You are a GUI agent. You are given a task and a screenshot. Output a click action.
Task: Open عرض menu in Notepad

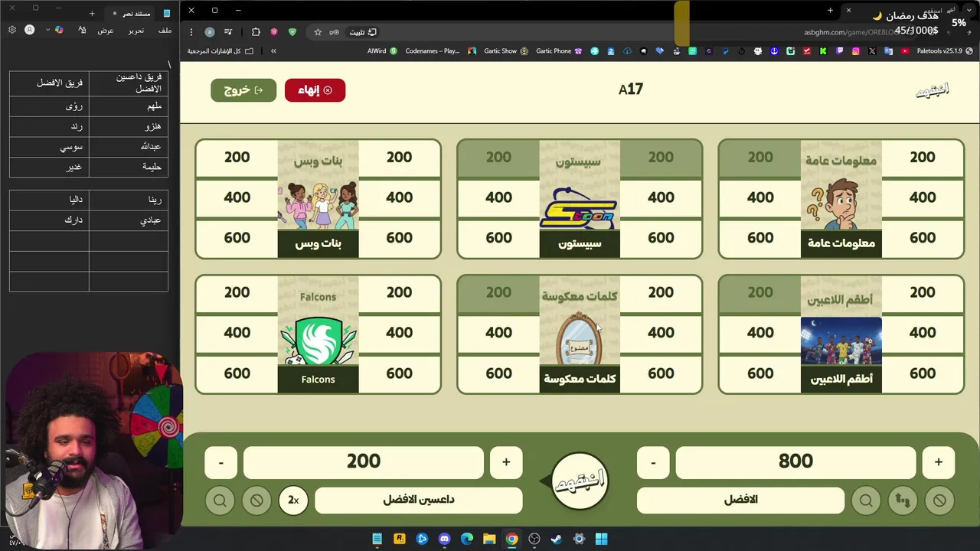point(106,31)
